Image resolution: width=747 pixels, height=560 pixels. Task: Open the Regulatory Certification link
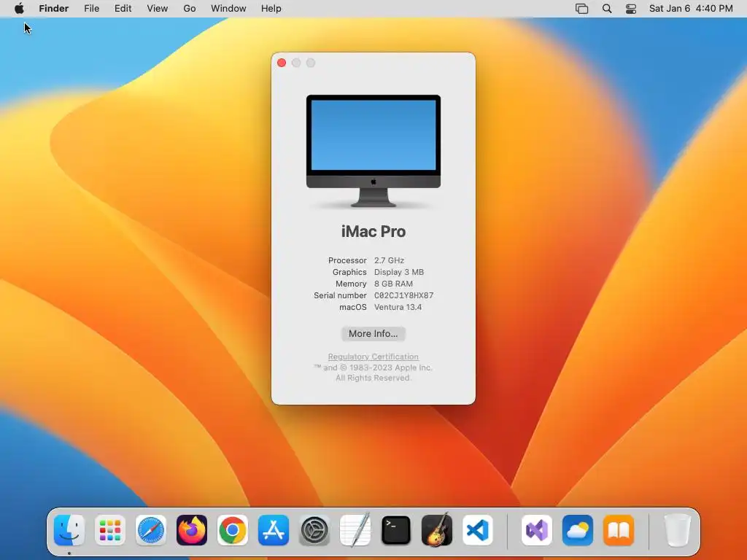373,357
